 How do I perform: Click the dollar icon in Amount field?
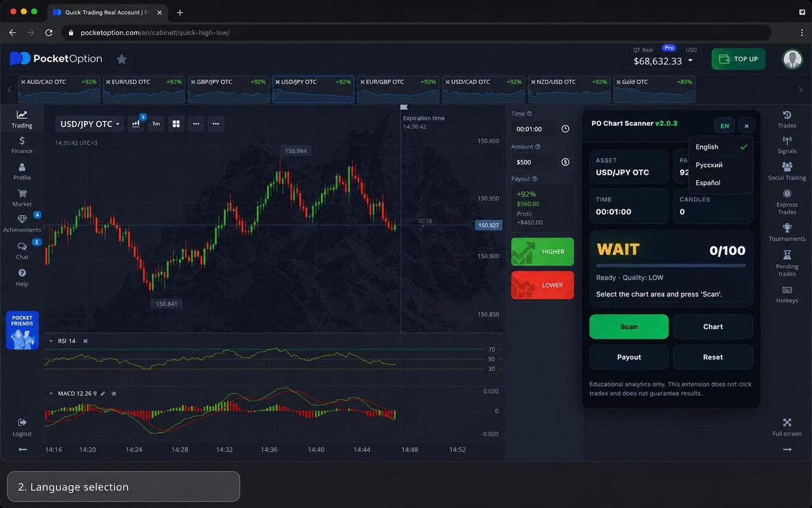tap(565, 162)
